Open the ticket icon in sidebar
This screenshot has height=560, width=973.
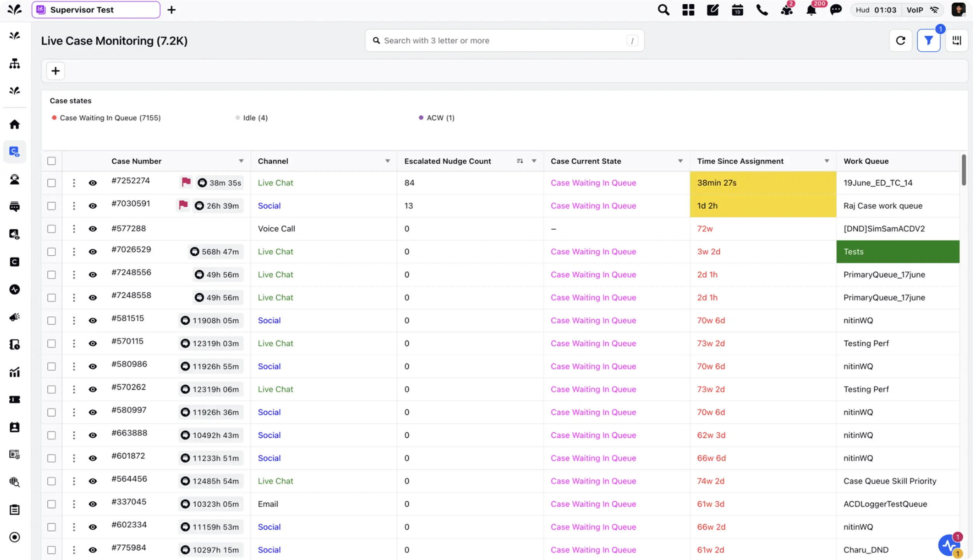(15, 400)
